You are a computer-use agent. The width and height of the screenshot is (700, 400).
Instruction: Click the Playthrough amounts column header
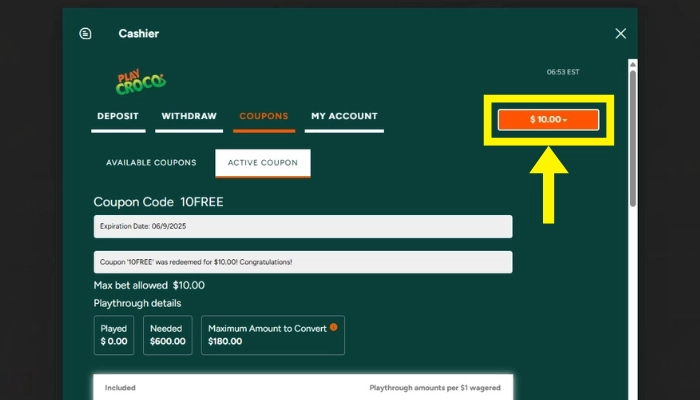(434, 387)
